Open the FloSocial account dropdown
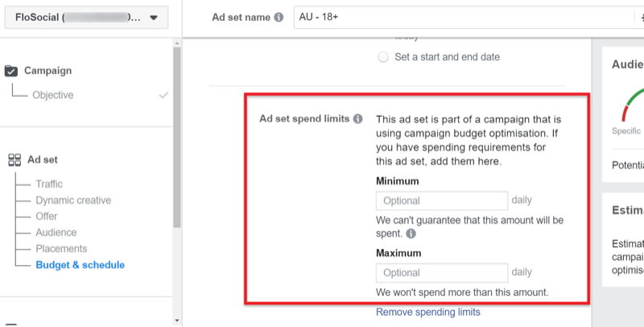644x327 pixels. point(86,17)
